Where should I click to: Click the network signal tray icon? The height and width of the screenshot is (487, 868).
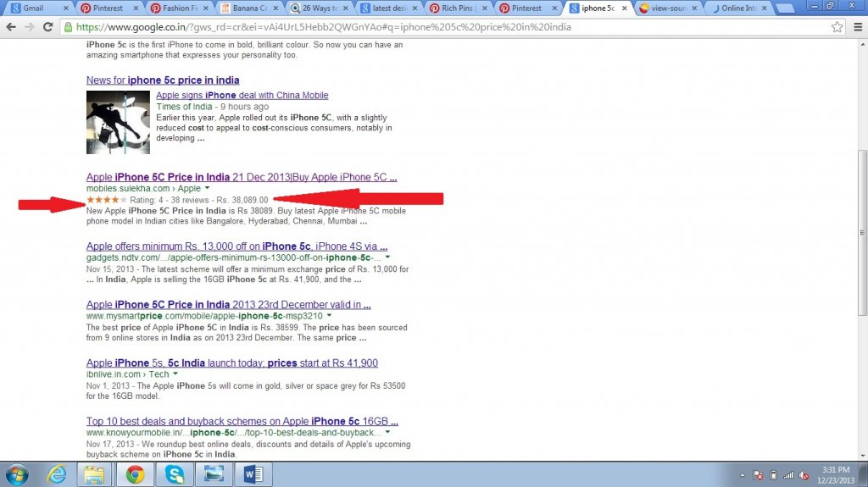(x=789, y=475)
